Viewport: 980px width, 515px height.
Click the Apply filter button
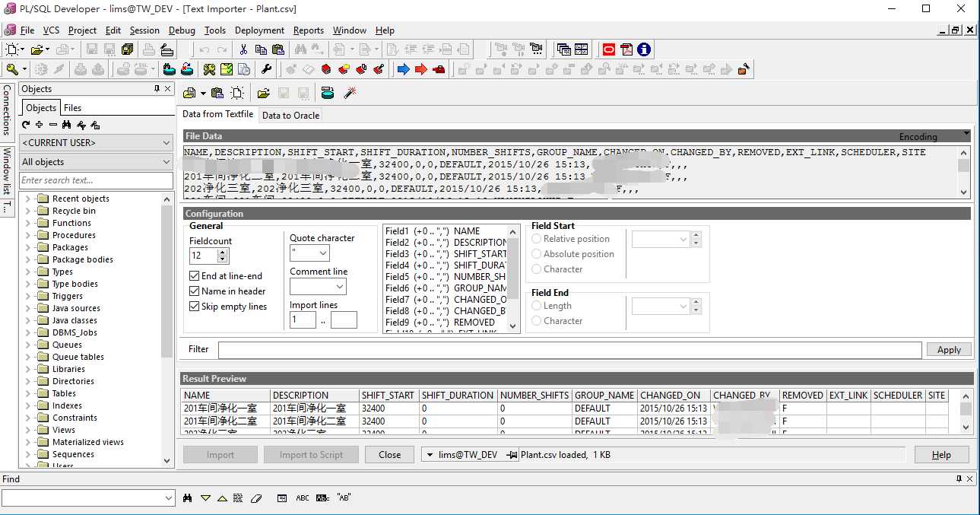949,349
